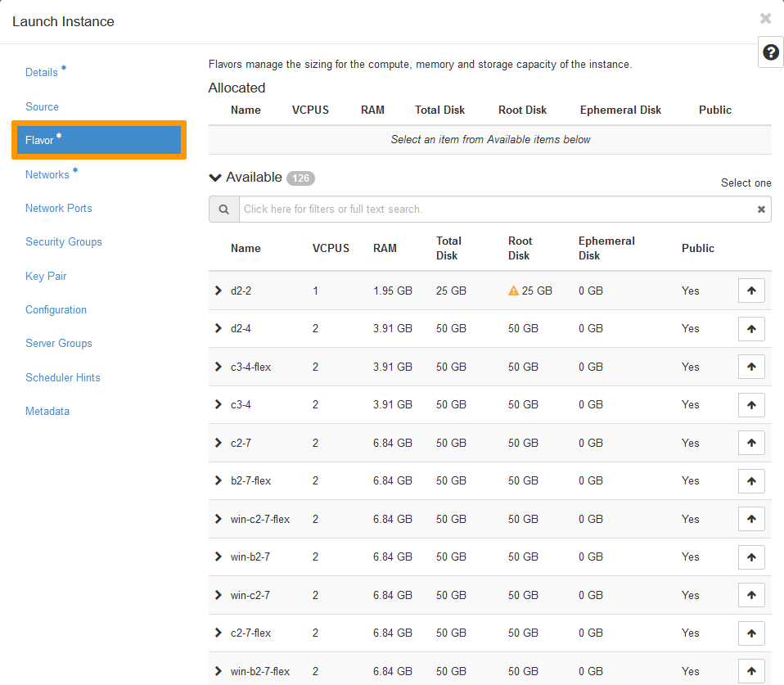
Task: Click the search magnifier icon
Action: 223,210
